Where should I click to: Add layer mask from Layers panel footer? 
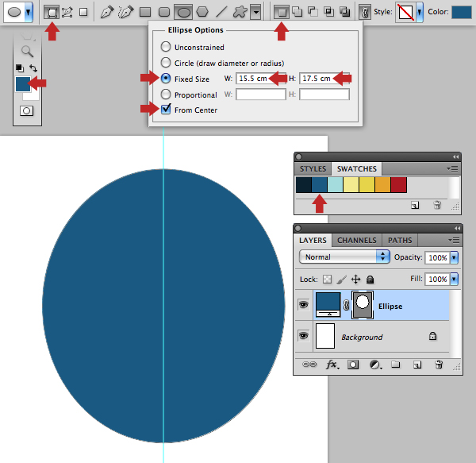point(353,365)
